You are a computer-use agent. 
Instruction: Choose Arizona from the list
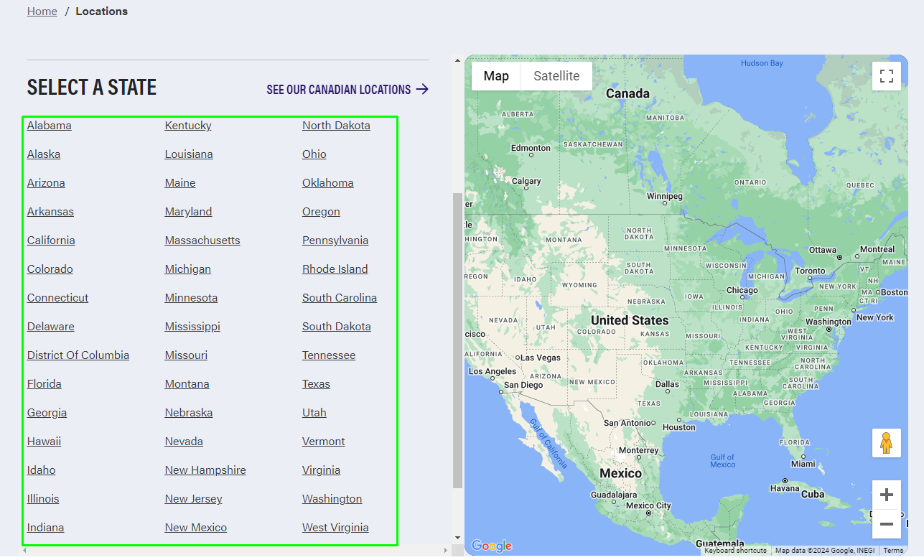[46, 183]
